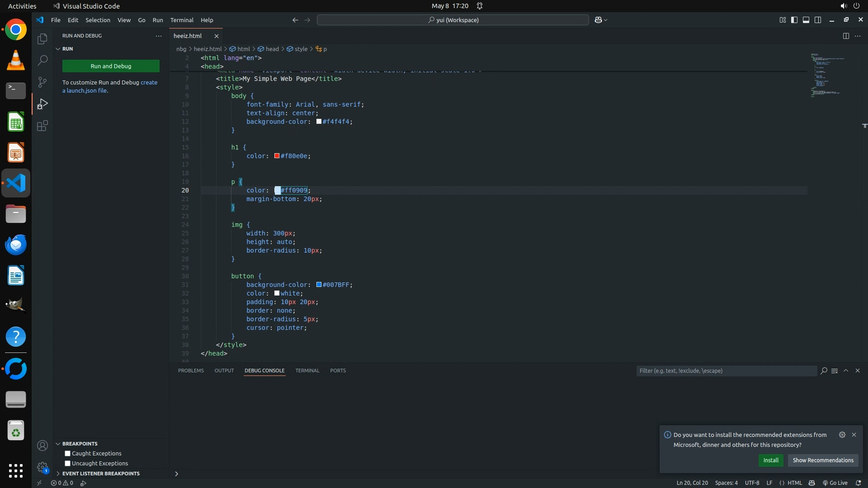Open the Explorer view in activity bar
Screen dimensions: 868x488
coord(42,39)
